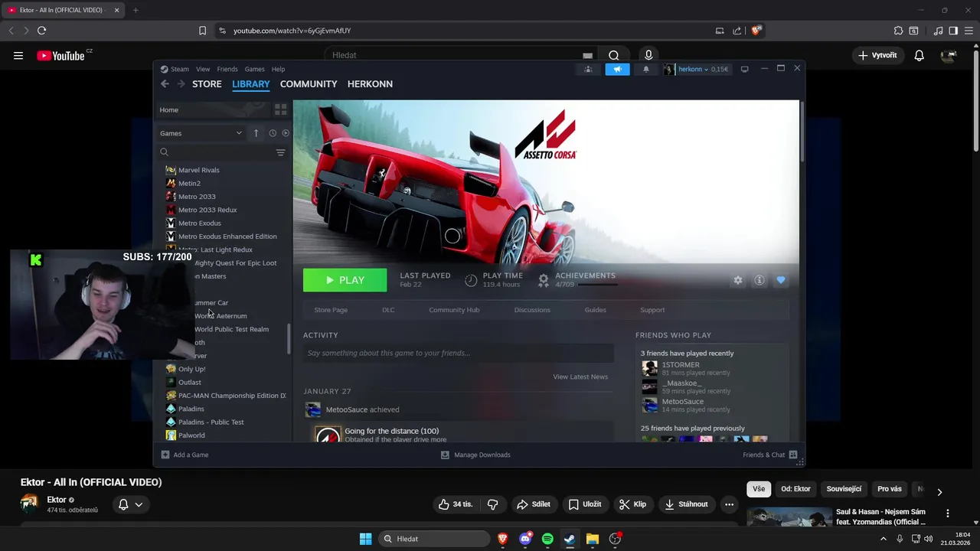Bookmark this page in Brave address bar

202,31
